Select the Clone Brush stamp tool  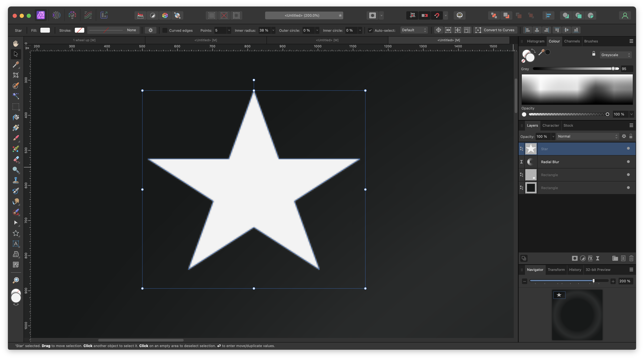coord(16,180)
